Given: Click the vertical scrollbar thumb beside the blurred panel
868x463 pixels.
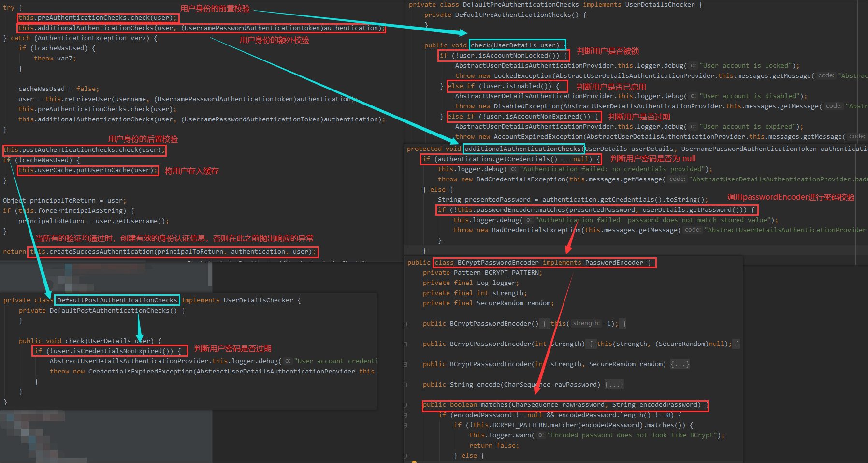Looking at the screenshot, I should 210,274.
